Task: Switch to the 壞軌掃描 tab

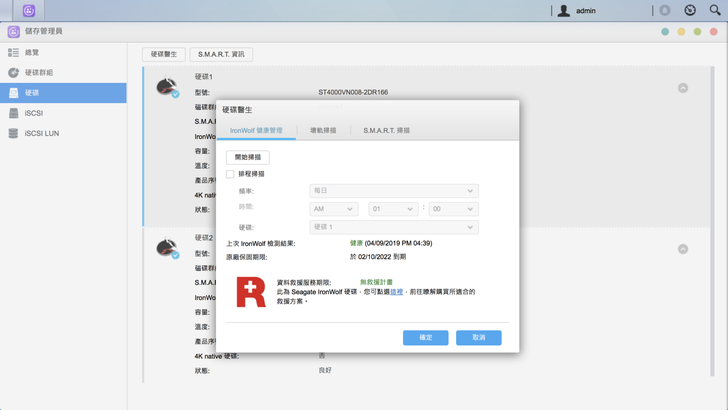Action: point(323,131)
